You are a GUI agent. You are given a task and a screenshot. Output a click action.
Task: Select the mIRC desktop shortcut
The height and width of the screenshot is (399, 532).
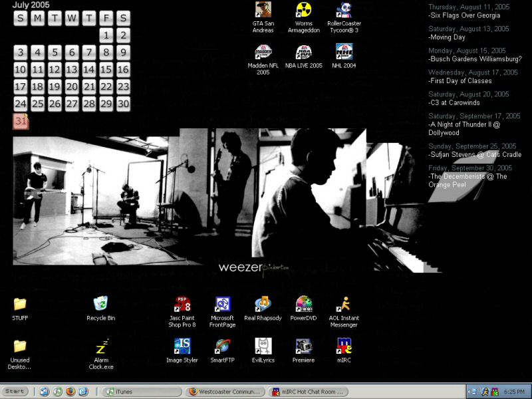coord(344,350)
